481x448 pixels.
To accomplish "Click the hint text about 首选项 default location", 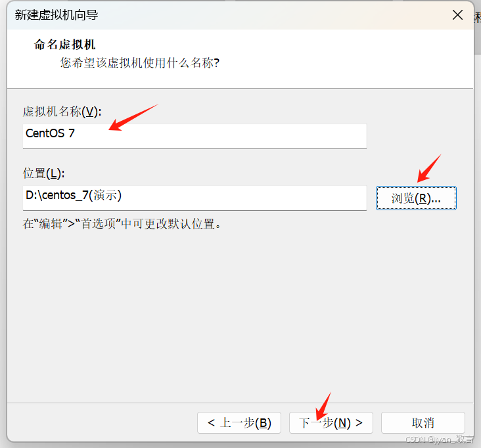I will [x=122, y=223].
